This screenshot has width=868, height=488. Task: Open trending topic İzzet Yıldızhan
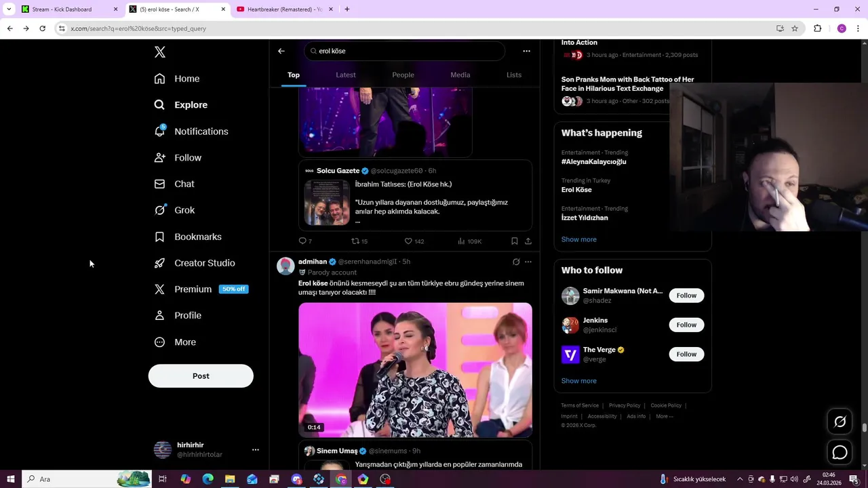pos(585,218)
